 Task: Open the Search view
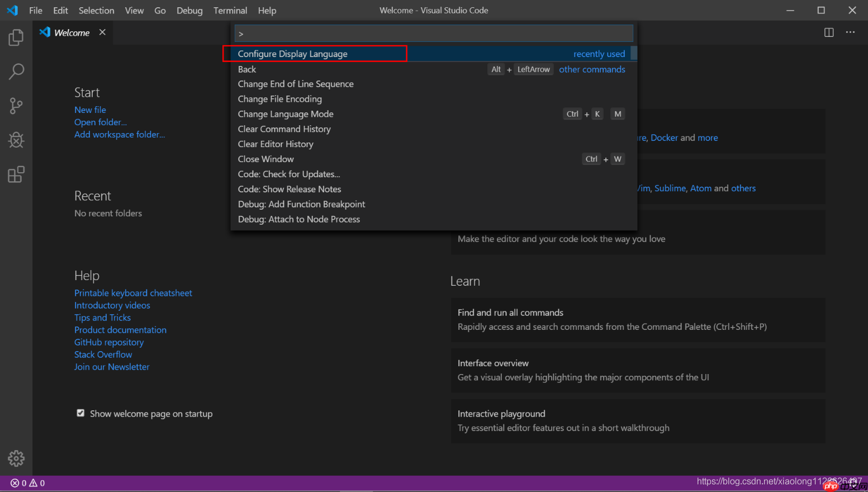(x=16, y=72)
